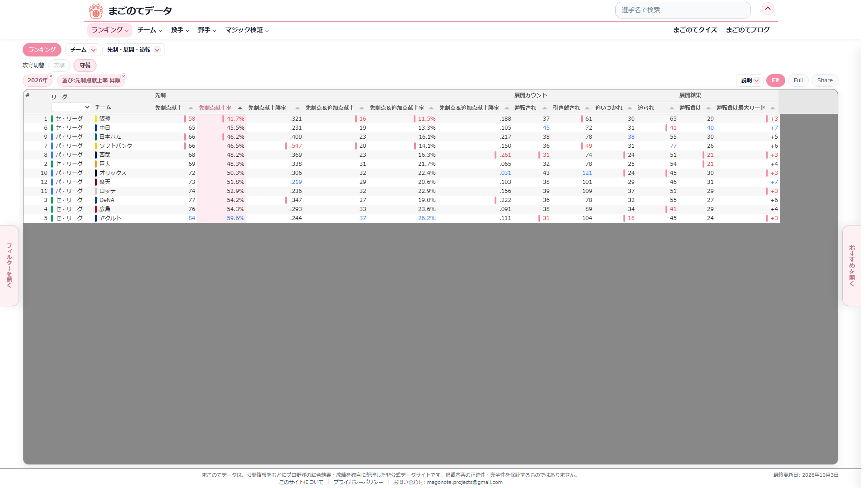The image size is (868, 488).
Task: Open the 先制・展開・逆転 category dropdown
Action: [x=133, y=50]
